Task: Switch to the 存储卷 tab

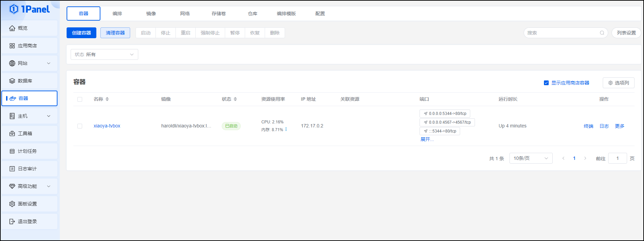Action: [219, 14]
